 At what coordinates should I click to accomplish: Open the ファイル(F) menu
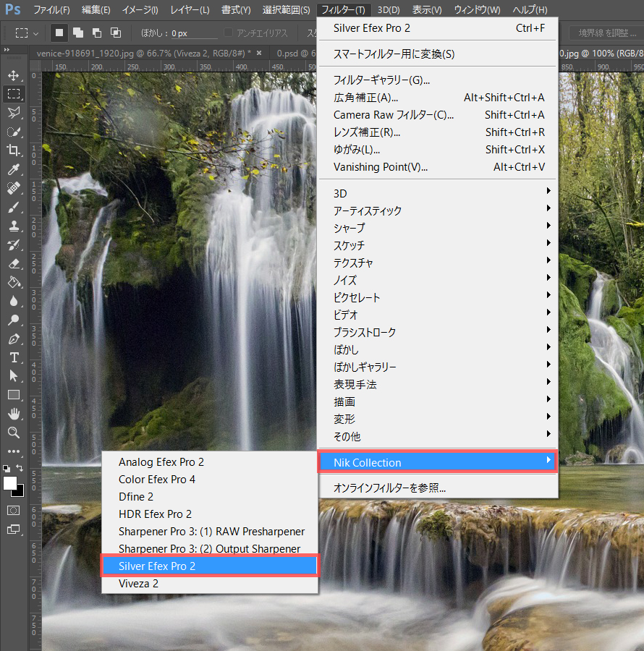(52, 9)
